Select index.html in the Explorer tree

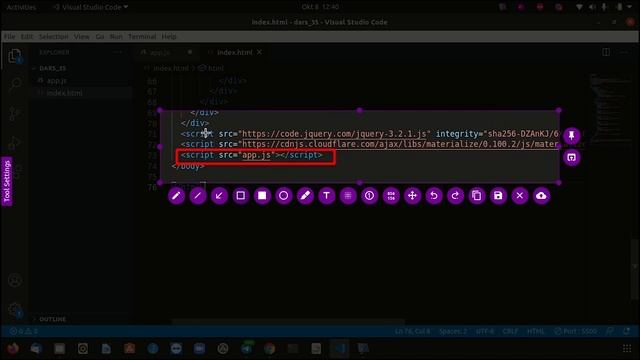(64, 93)
